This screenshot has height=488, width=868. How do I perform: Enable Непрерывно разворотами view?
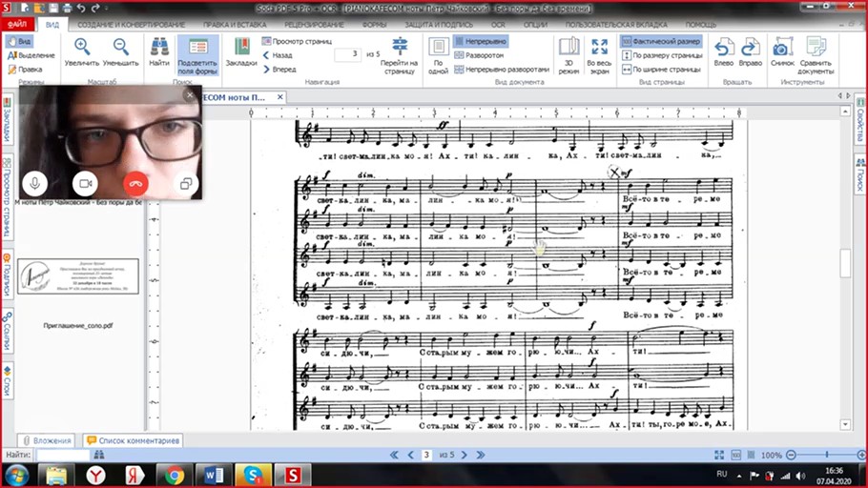[x=502, y=70]
